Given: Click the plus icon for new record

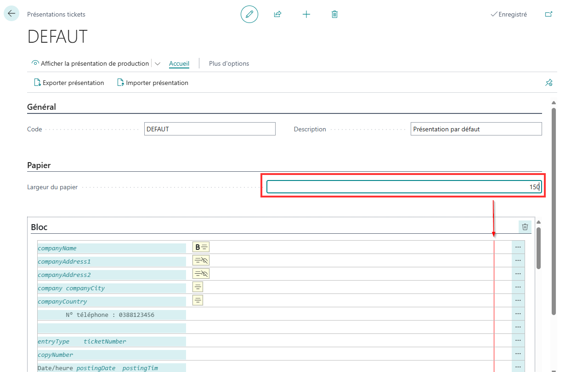Looking at the screenshot, I should (306, 14).
